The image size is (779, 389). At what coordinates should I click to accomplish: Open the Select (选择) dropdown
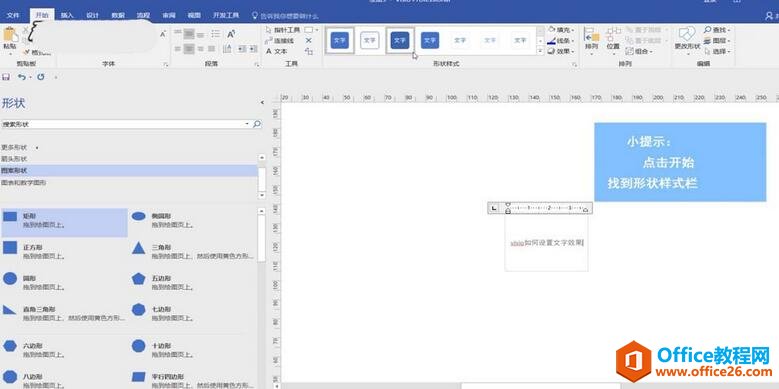click(x=717, y=51)
